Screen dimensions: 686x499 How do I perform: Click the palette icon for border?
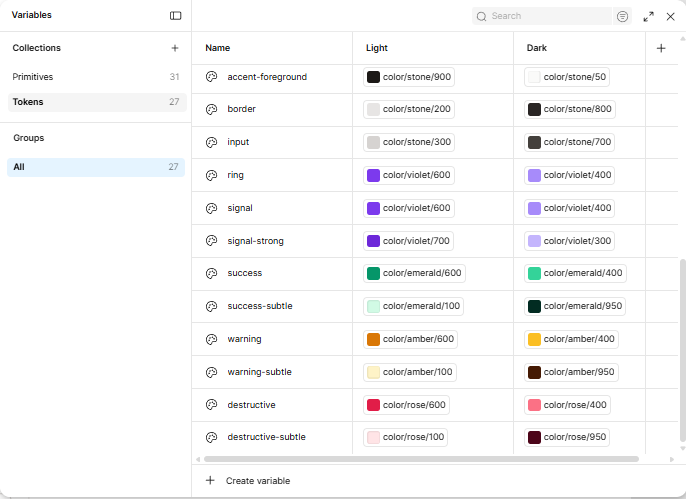click(212, 109)
